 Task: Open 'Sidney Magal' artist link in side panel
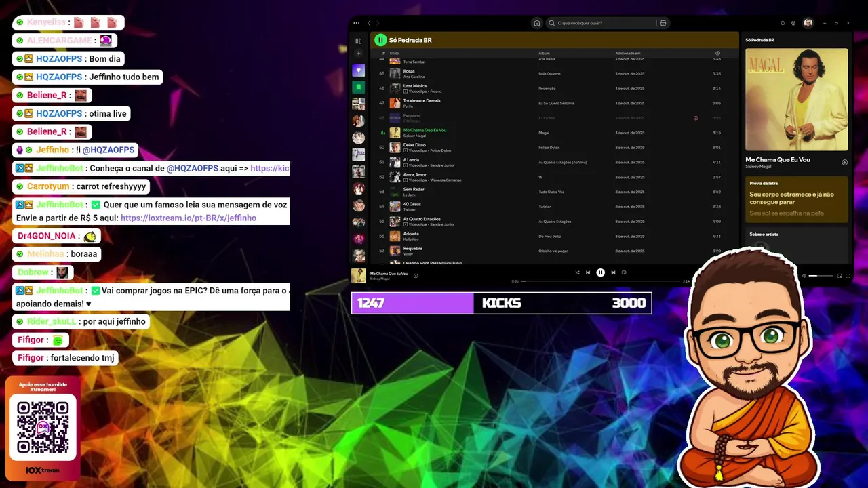(x=757, y=166)
